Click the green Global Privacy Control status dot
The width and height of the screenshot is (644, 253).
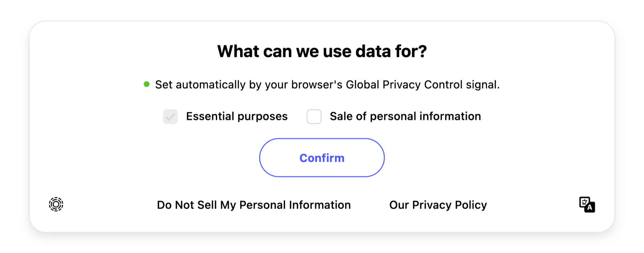click(147, 84)
